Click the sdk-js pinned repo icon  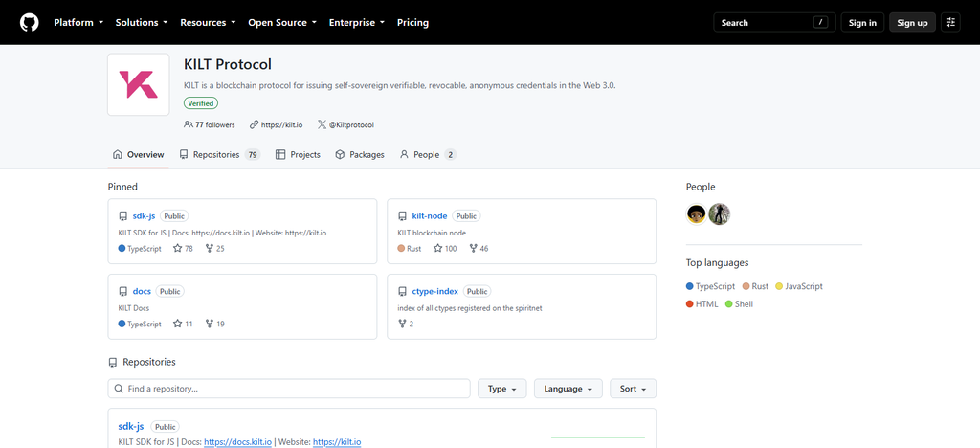point(123,216)
